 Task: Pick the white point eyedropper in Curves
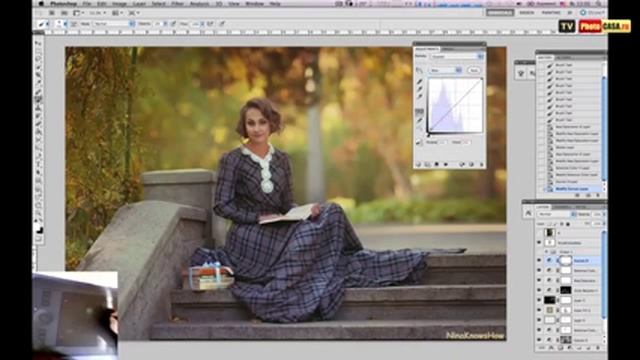tap(420, 96)
